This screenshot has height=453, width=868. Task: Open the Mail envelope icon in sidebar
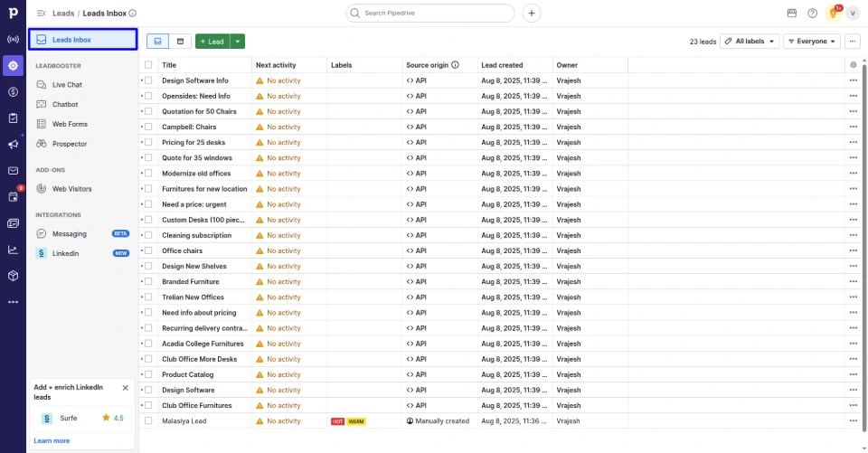click(13, 170)
